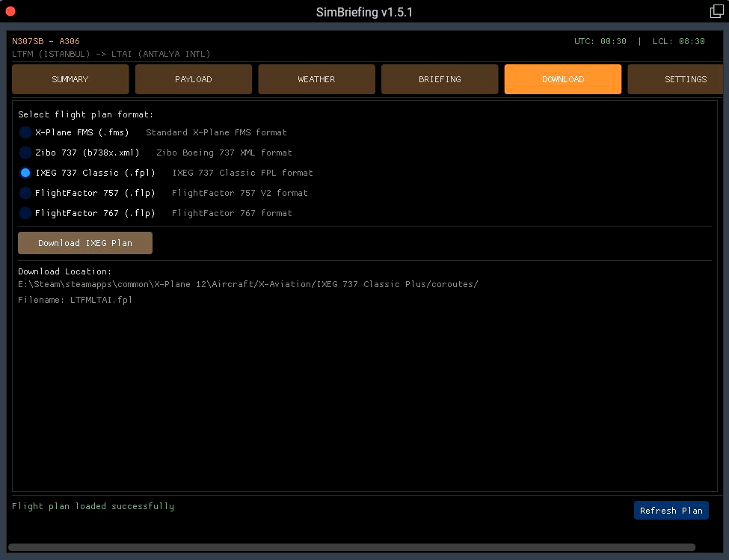Select X-Plane FMS (.fms) format
Screen dimensions: 729x560
click(25, 132)
